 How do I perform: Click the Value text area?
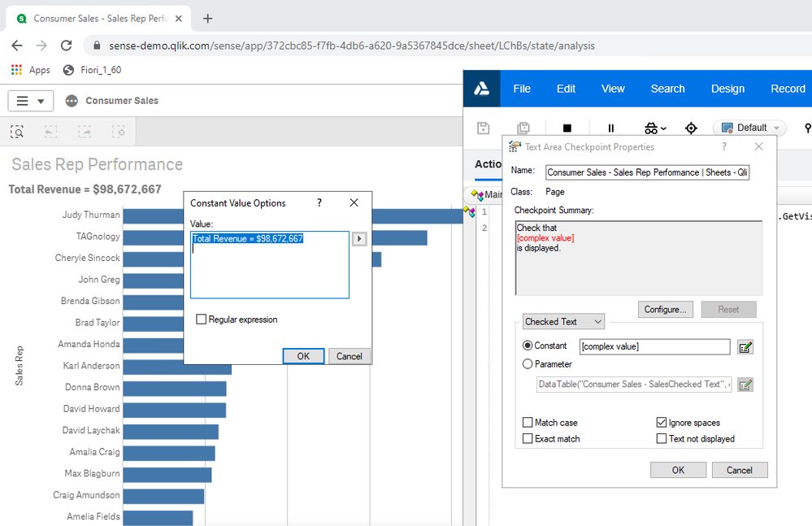pyautogui.click(x=270, y=264)
